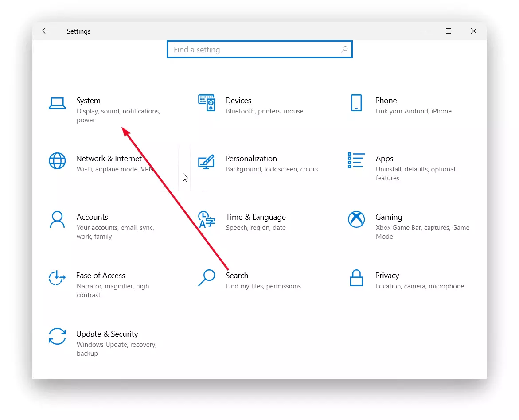Click 'Location, camera, microphone' text
Screen dimensions: 519x420
420,286
